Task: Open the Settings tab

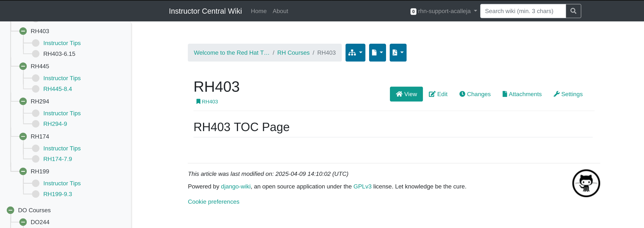Action: 568,94
